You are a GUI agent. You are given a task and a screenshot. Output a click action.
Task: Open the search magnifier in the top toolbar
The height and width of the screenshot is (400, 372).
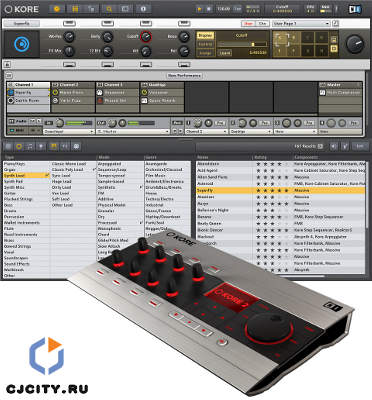point(109,9)
